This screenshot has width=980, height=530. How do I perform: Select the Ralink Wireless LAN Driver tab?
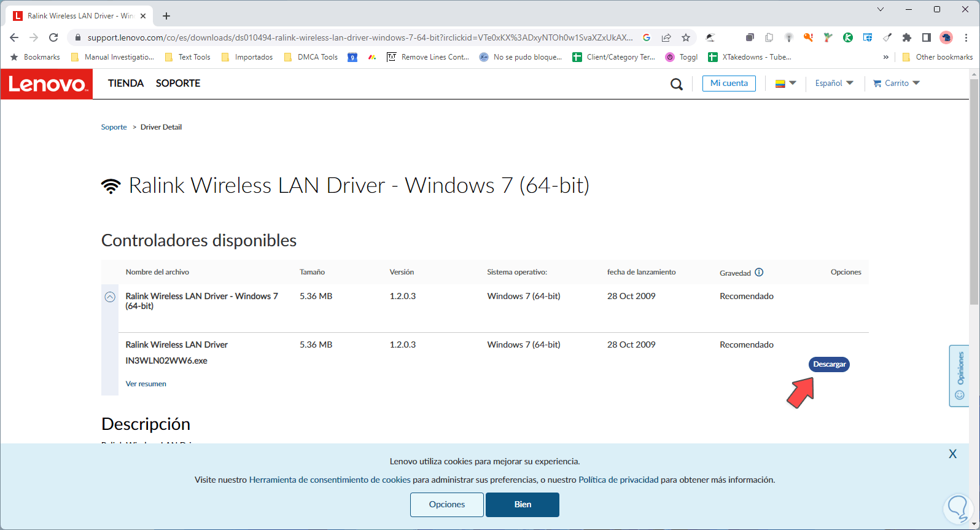80,16
